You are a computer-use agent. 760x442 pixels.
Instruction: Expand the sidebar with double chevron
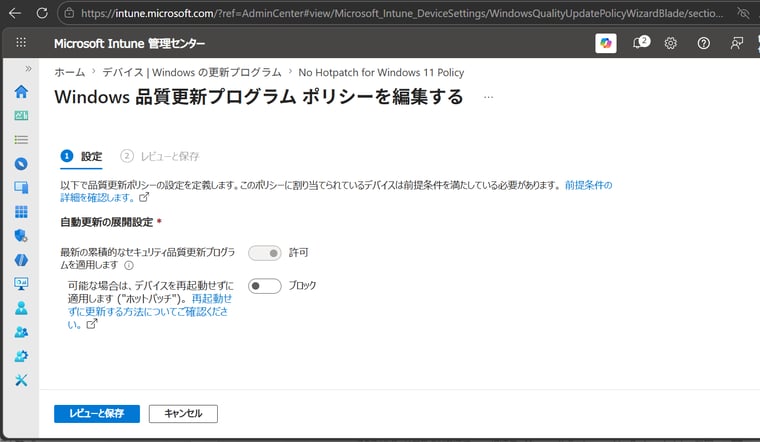tap(29, 68)
